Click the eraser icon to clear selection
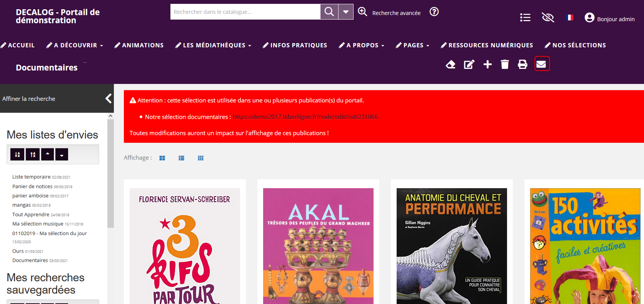 (450, 64)
